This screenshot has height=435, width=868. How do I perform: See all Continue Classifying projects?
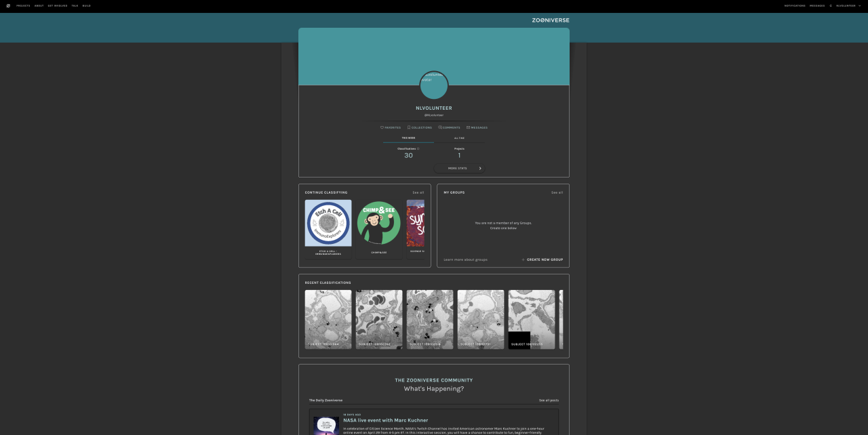[x=418, y=192]
